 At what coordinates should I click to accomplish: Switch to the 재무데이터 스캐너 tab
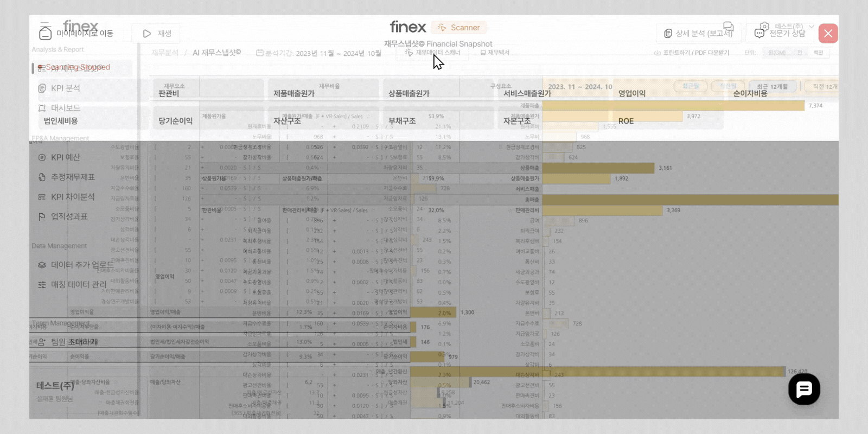[x=433, y=53]
